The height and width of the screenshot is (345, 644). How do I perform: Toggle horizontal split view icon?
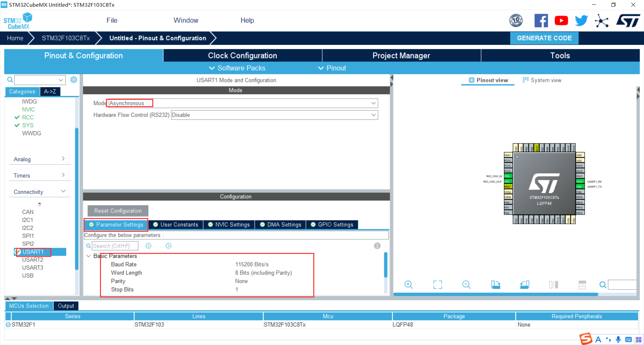[x=582, y=285]
